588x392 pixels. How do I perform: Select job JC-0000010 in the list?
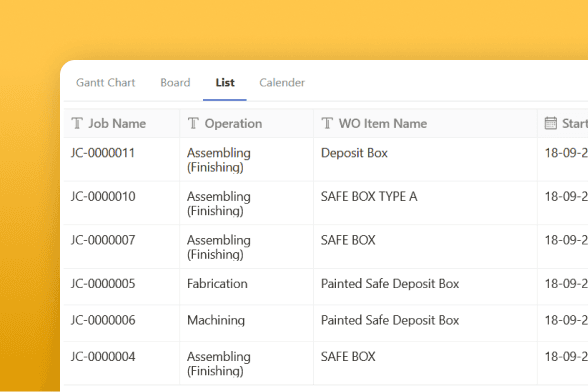coord(103,197)
